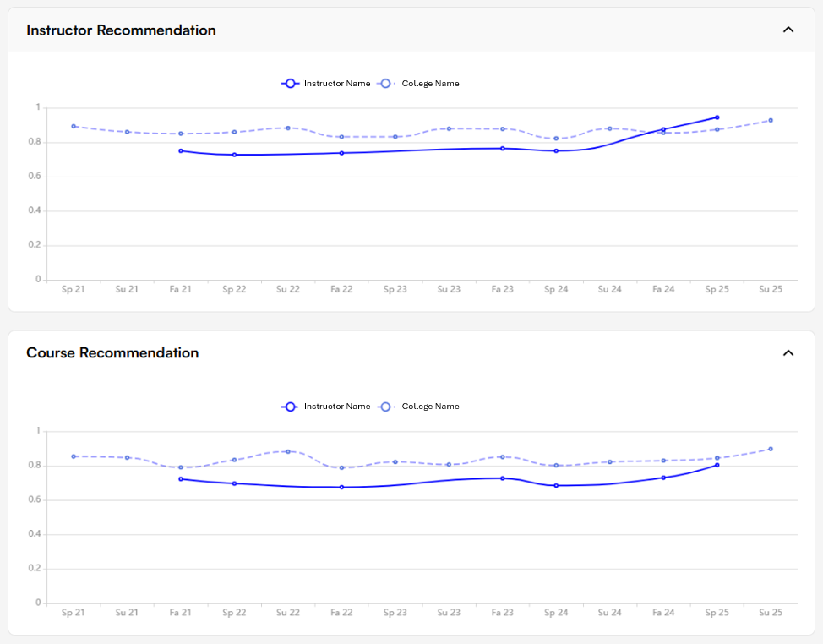This screenshot has height=644, width=823.
Task: Click the Sp 21 axis label on top chart
Action: pos(73,288)
